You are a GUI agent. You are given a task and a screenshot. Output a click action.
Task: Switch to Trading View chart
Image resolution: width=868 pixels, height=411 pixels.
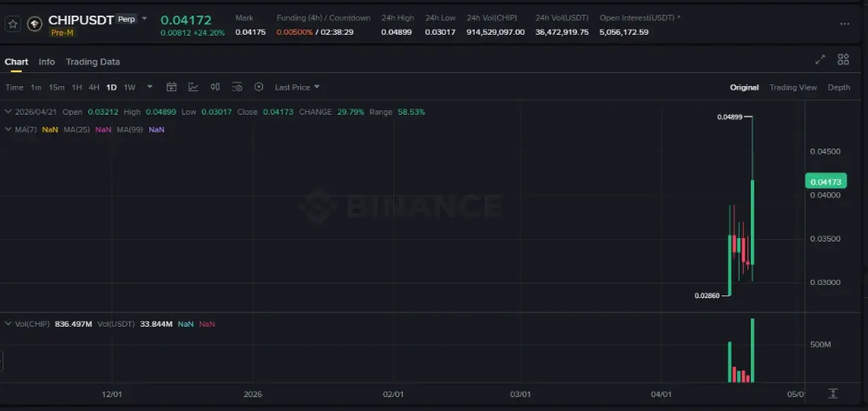[x=792, y=88]
